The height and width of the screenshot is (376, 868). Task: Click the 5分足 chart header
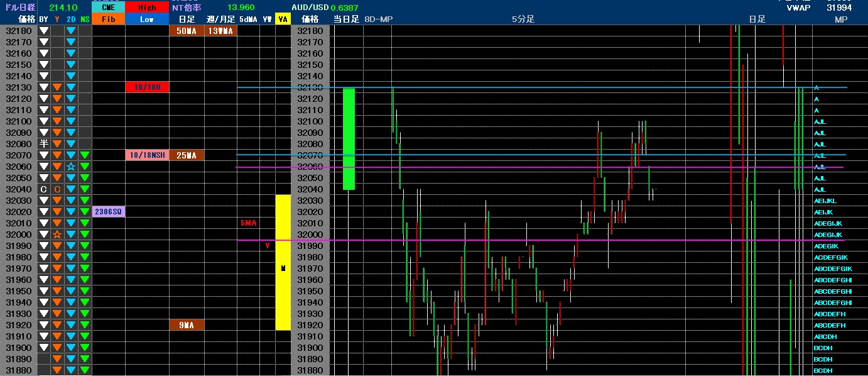523,19
